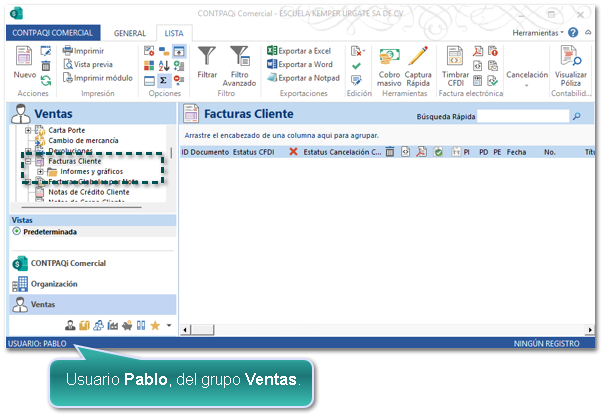The height and width of the screenshot is (419, 610).
Task: Click the horizontal scrollbar left arrow
Action: [x=185, y=330]
